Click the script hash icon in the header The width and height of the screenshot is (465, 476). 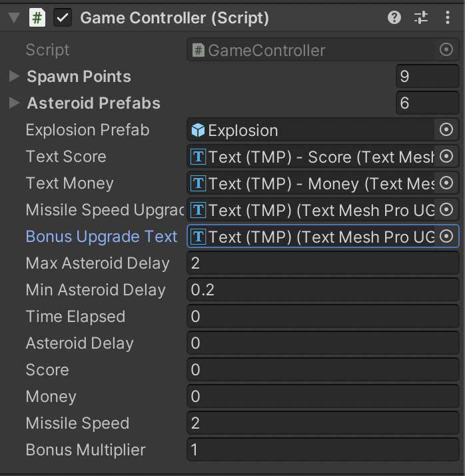[x=37, y=18]
